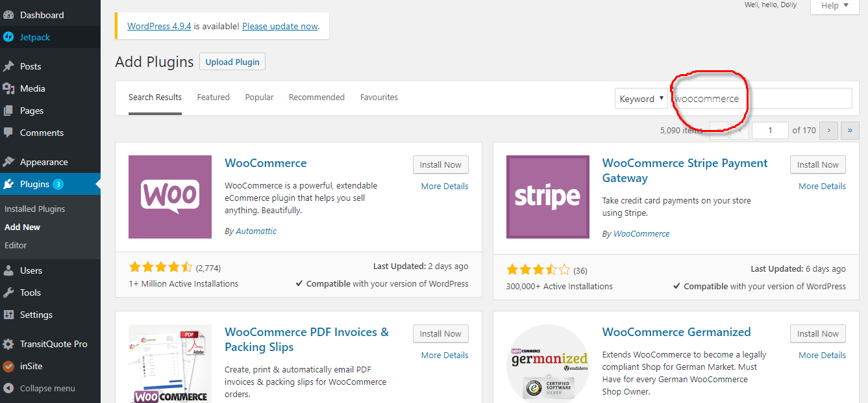
Task: Open the Keyword search type dropdown
Action: [641, 99]
